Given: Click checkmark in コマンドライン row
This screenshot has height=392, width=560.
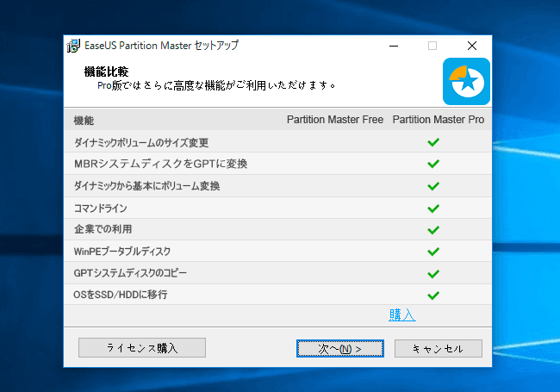Looking at the screenshot, I should pyautogui.click(x=433, y=208).
